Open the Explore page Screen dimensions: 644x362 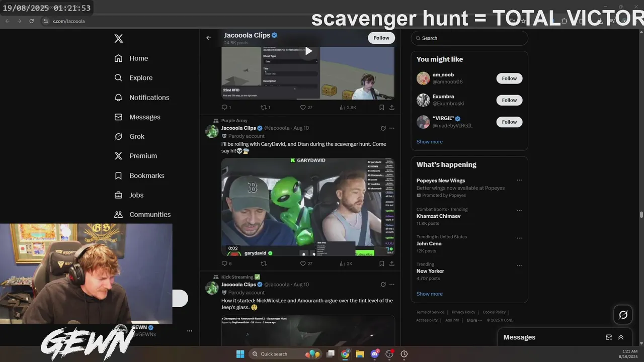click(133, 78)
